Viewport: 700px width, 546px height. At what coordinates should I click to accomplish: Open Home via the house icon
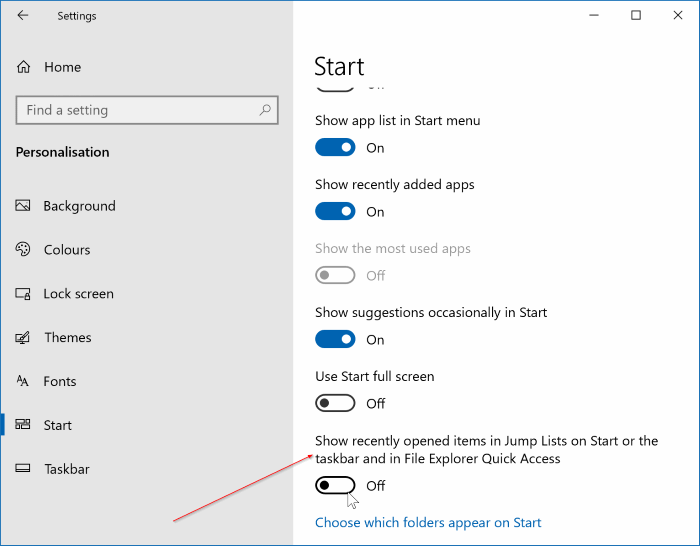[24, 67]
